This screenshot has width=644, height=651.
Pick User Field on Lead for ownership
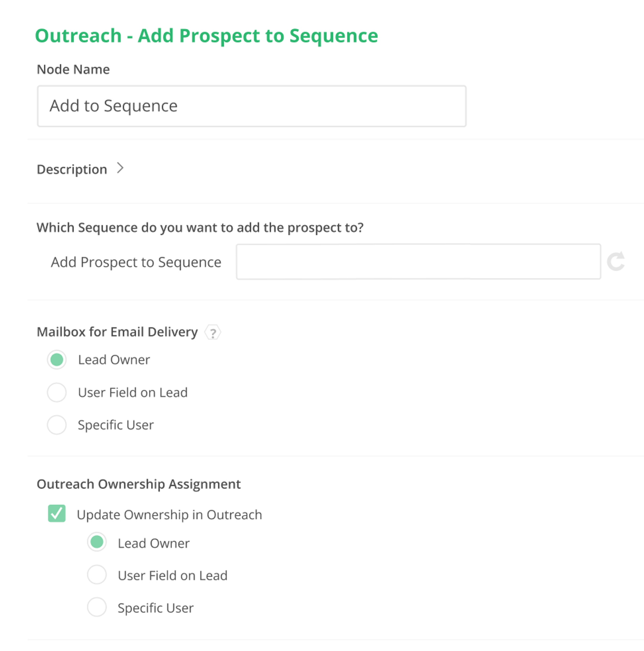97,575
